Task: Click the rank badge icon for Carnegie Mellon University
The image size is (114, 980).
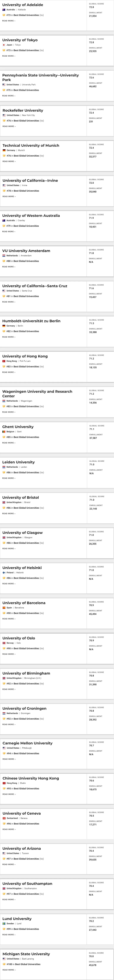Action: (4, 753)
